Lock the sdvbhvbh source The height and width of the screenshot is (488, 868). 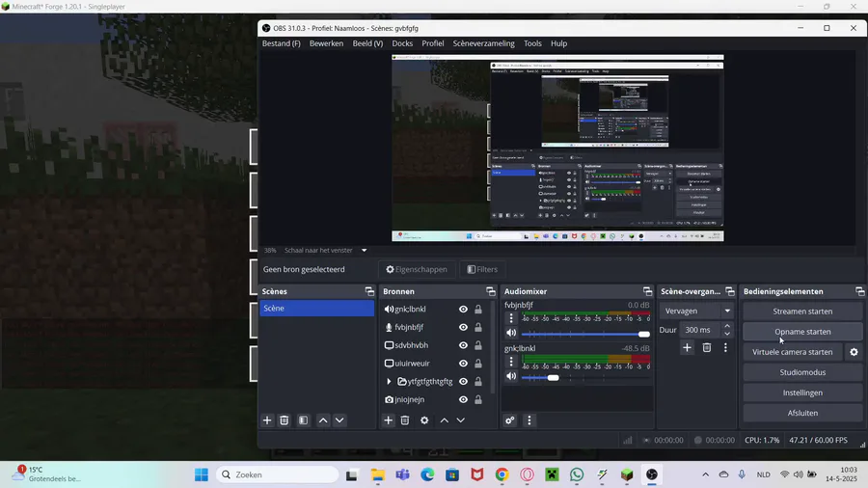click(477, 345)
